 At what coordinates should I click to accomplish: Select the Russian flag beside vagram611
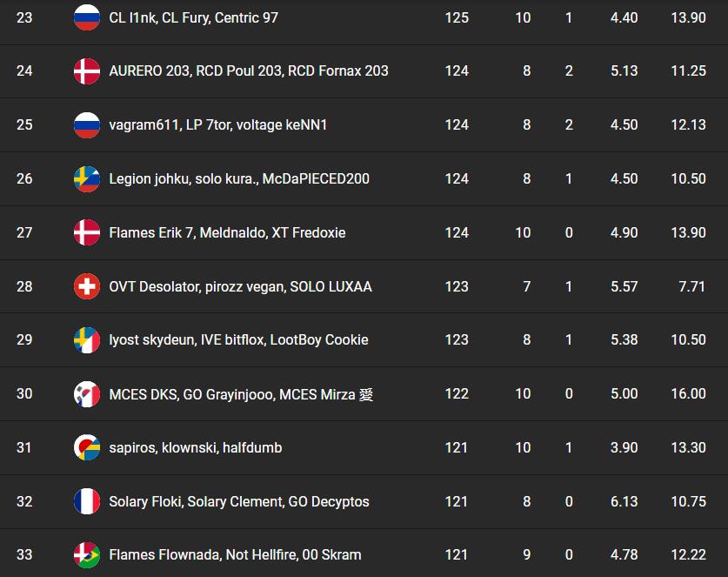(x=87, y=125)
